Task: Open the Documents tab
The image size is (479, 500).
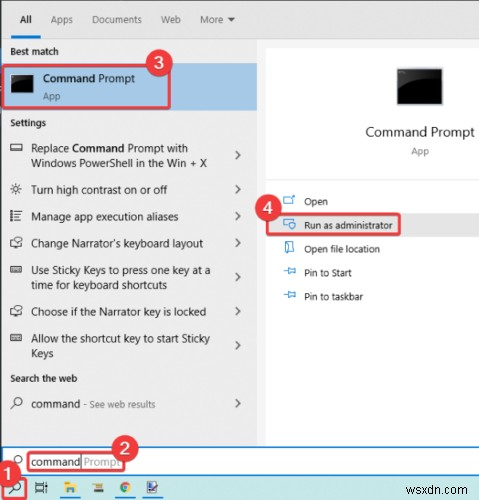Action: coord(117,20)
